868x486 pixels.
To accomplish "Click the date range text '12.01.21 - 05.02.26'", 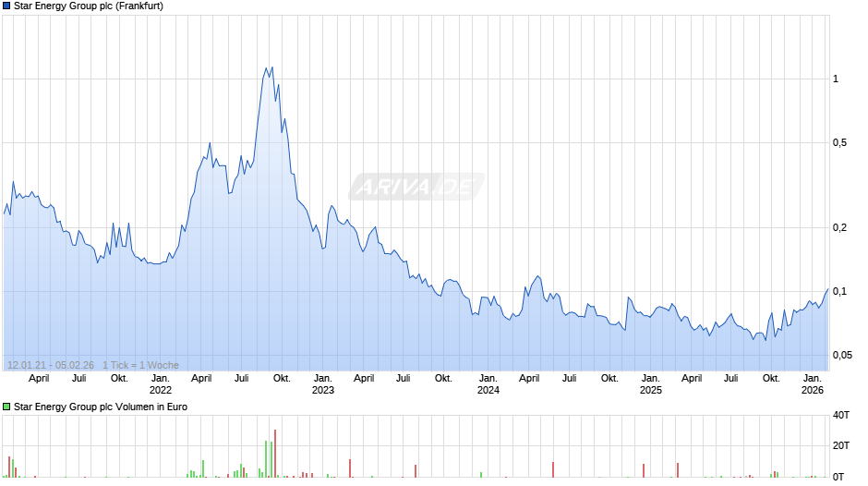I will [51, 365].
